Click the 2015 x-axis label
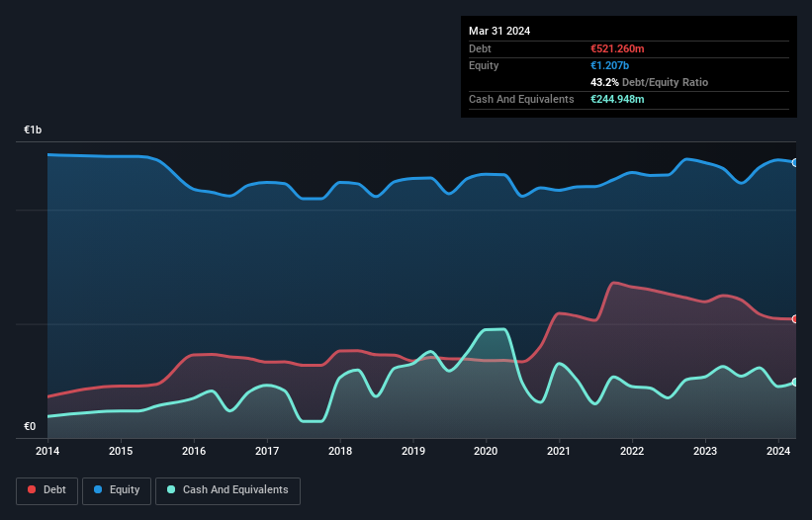 pyautogui.click(x=121, y=451)
